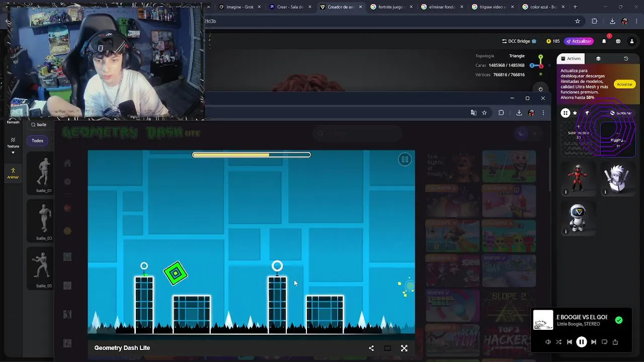The width and height of the screenshot is (644, 362).
Task: Open the history clock tab in right panel
Action: (x=626, y=59)
